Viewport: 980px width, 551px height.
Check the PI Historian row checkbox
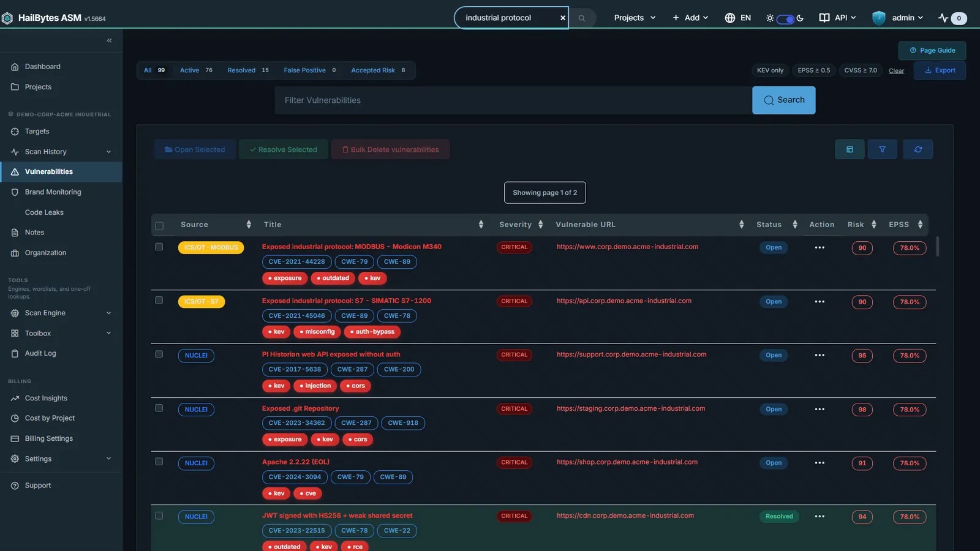click(x=159, y=354)
